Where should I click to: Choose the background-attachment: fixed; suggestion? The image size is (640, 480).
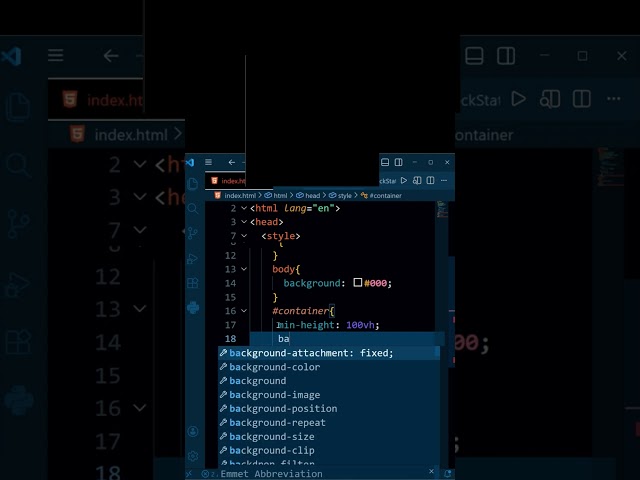[x=329, y=353]
